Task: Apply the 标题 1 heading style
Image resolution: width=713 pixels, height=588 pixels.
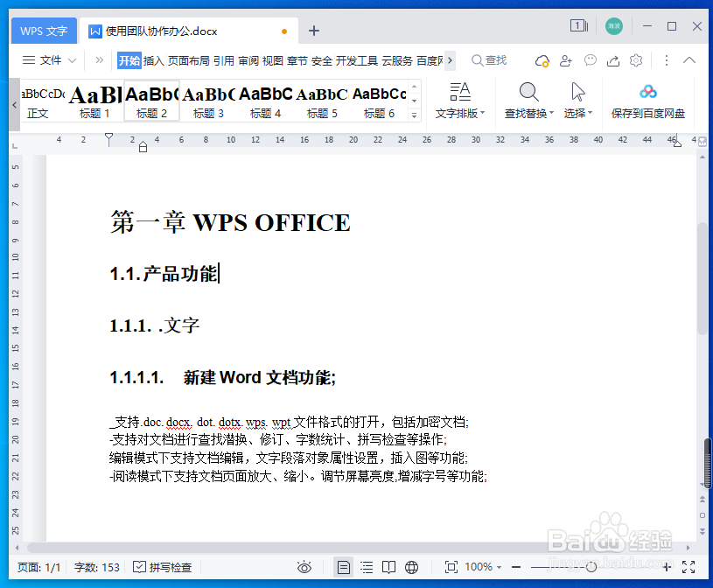Action: click(x=94, y=101)
